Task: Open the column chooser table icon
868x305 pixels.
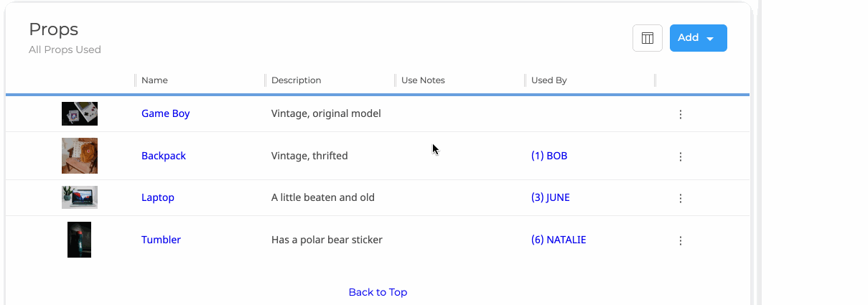Action: click(x=647, y=38)
